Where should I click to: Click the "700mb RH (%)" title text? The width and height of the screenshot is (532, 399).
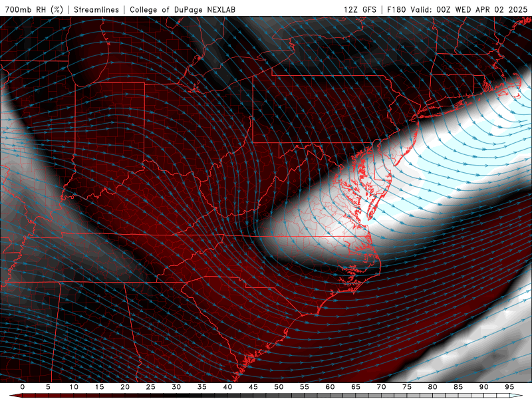pos(35,9)
